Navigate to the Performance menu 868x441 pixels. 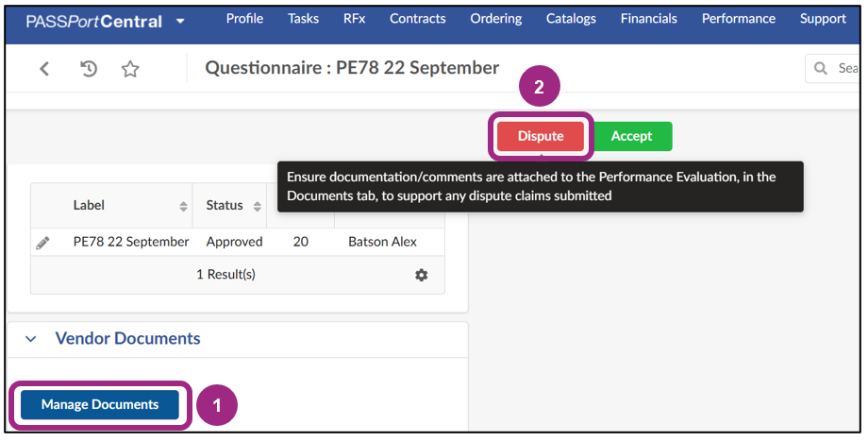[x=738, y=19]
